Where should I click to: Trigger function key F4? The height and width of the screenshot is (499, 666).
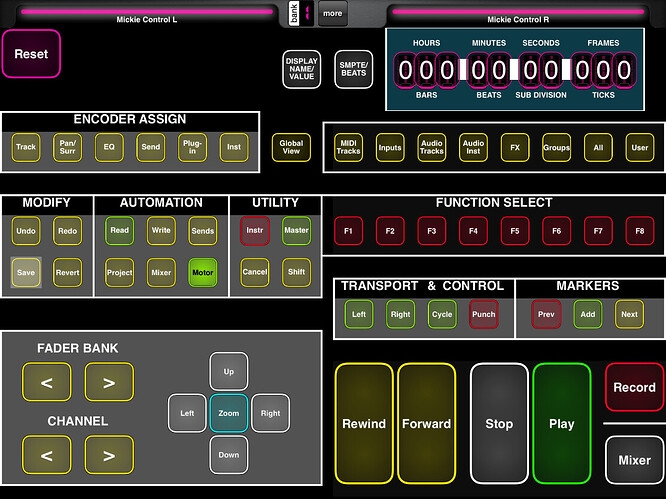473,231
